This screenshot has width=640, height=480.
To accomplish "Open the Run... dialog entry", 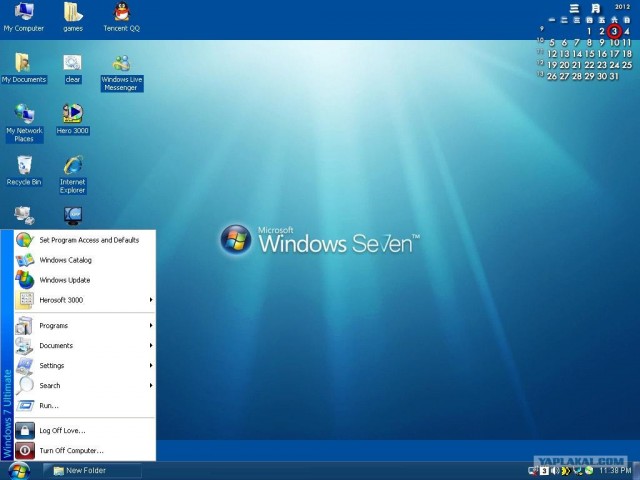I will (85, 405).
